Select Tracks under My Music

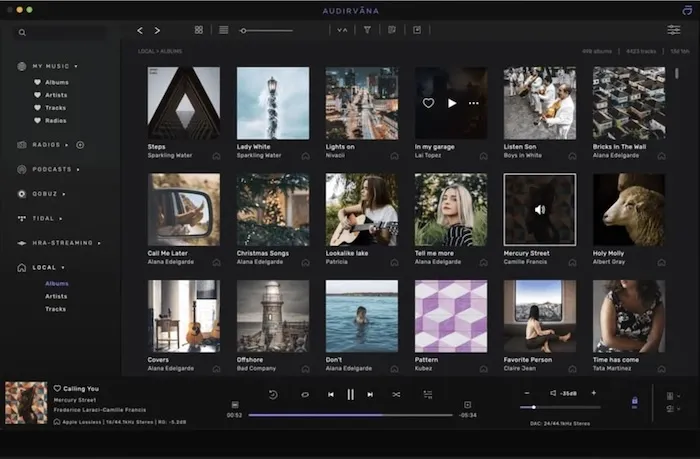[56, 107]
